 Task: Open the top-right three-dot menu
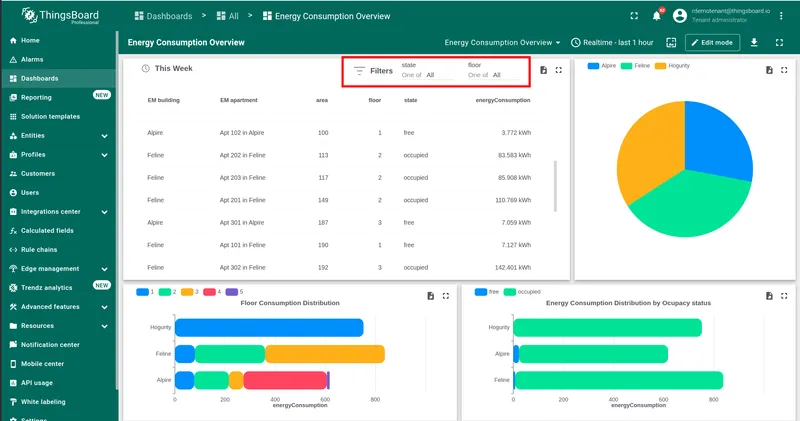point(781,16)
